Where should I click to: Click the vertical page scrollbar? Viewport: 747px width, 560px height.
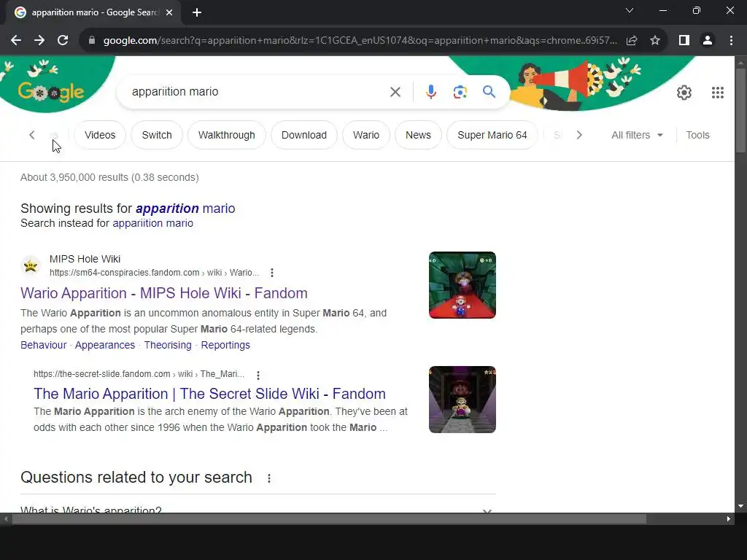tap(740, 109)
